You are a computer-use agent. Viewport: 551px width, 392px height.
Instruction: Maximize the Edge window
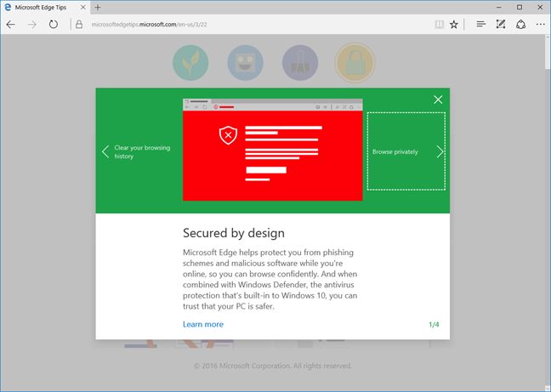(520, 8)
